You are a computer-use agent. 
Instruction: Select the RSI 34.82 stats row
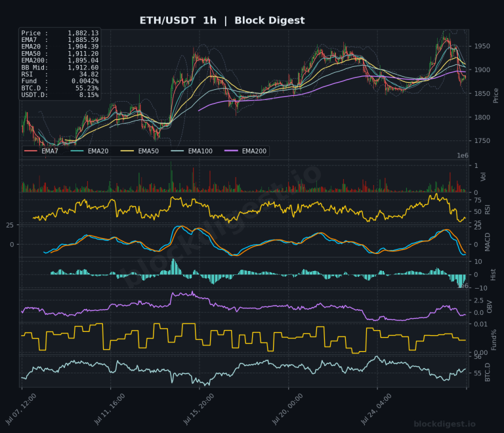point(60,74)
